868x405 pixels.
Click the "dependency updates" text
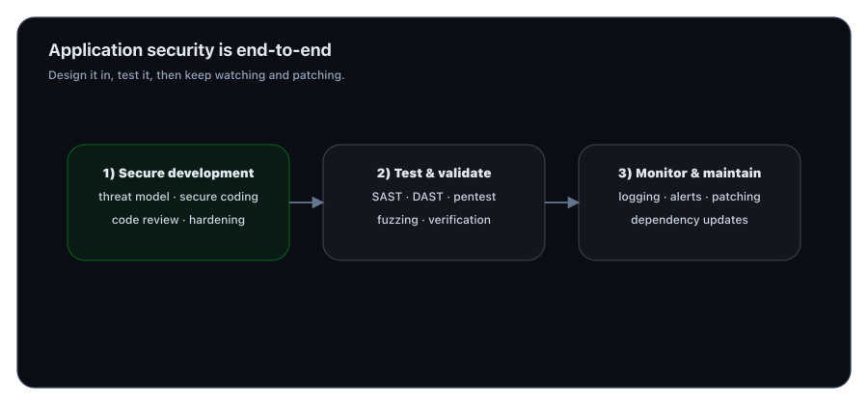690,220
